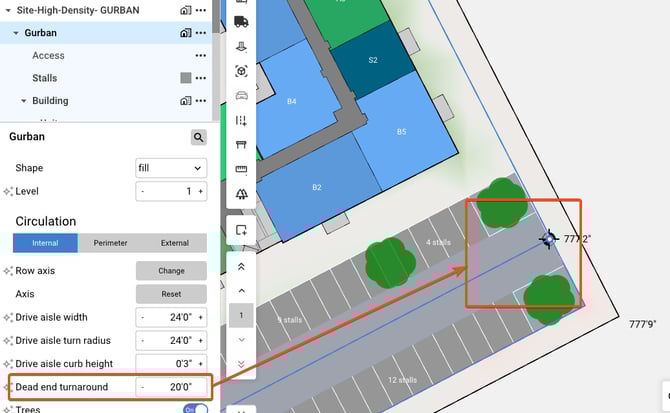This screenshot has height=413, width=670.
Task: Click the search icon beside Gurban
Action: [x=199, y=137]
